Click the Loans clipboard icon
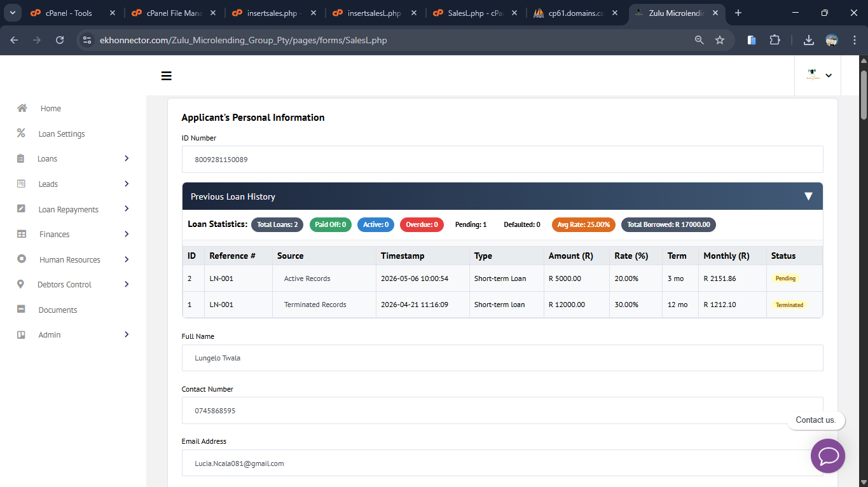 pyautogui.click(x=21, y=158)
